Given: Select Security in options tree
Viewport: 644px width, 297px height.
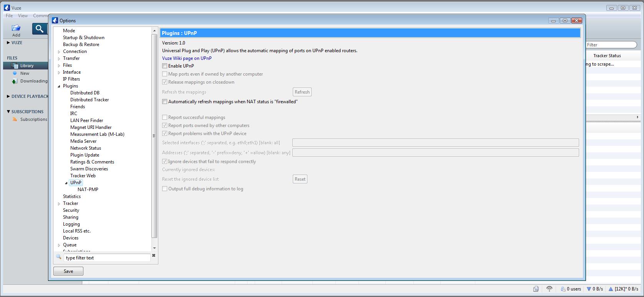Looking at the screenshot, I should (x=71, y=210).
